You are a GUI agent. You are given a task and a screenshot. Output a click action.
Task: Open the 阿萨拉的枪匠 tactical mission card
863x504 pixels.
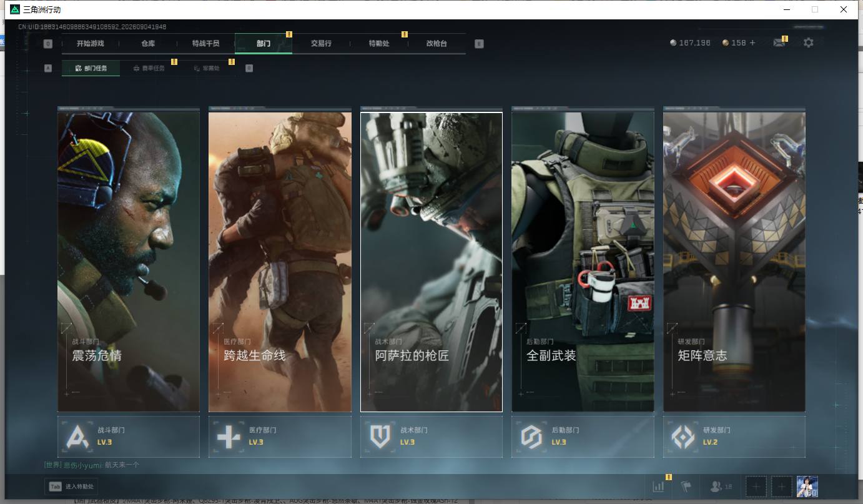click(x=431, y=262)
